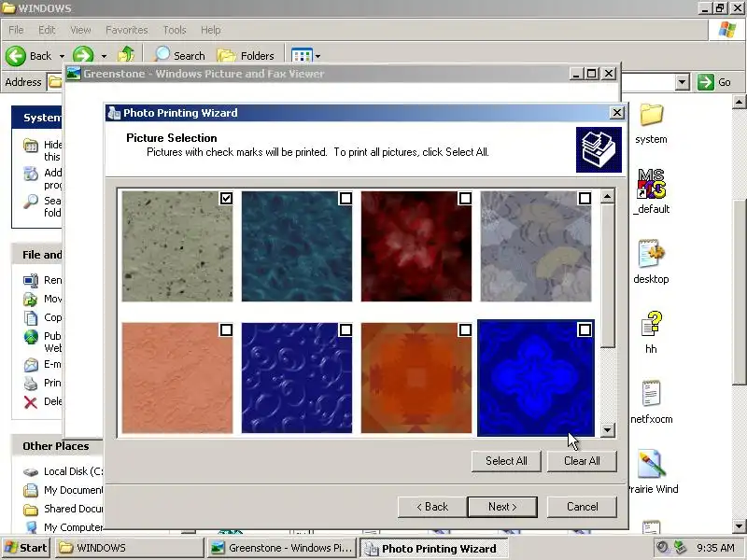This screenshot has width=747, height=560.
Task: Select the Prairie Wind image file icon
Action: pyautogui.click(x=651, y=463)
